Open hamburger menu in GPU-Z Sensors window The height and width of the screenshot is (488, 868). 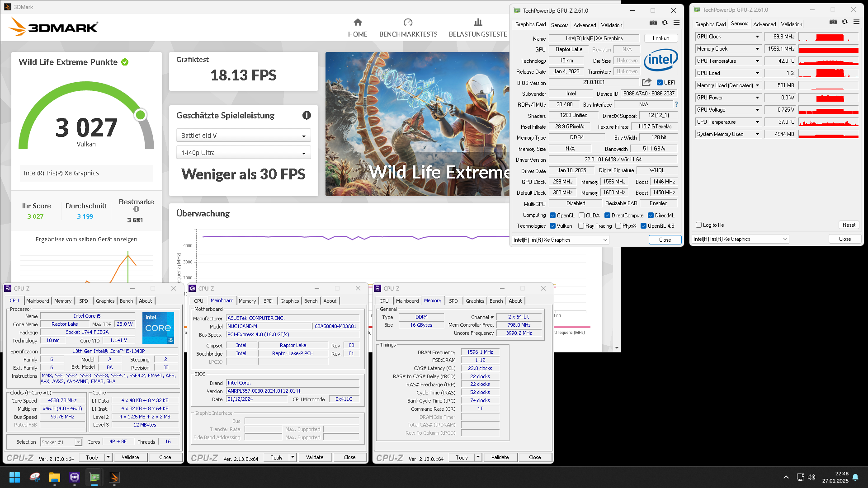856,22
